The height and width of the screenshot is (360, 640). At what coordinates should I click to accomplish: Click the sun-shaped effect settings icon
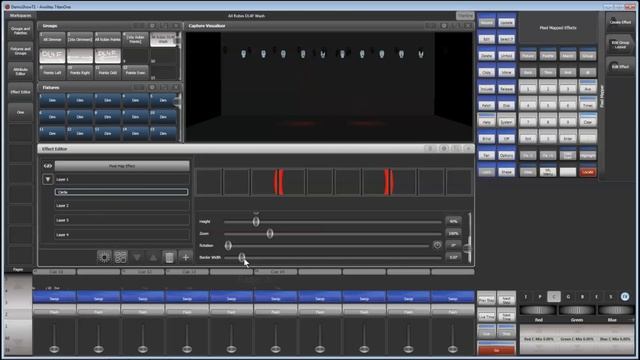104,257
